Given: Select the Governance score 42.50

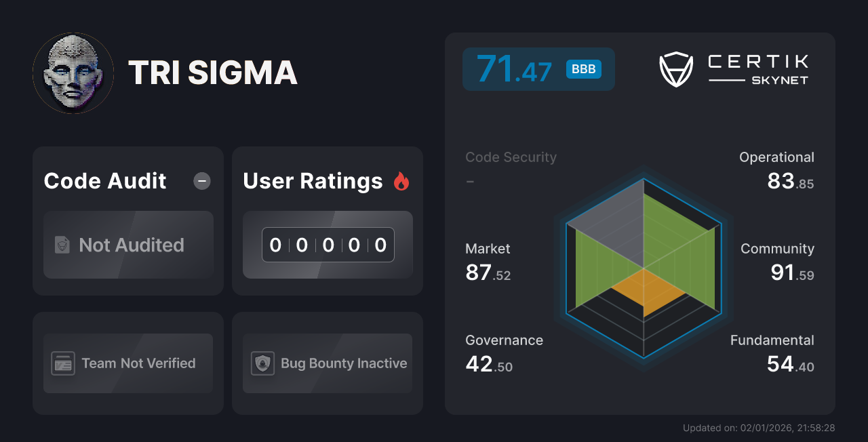Looking at the screenshot, I should coord(489,364).
